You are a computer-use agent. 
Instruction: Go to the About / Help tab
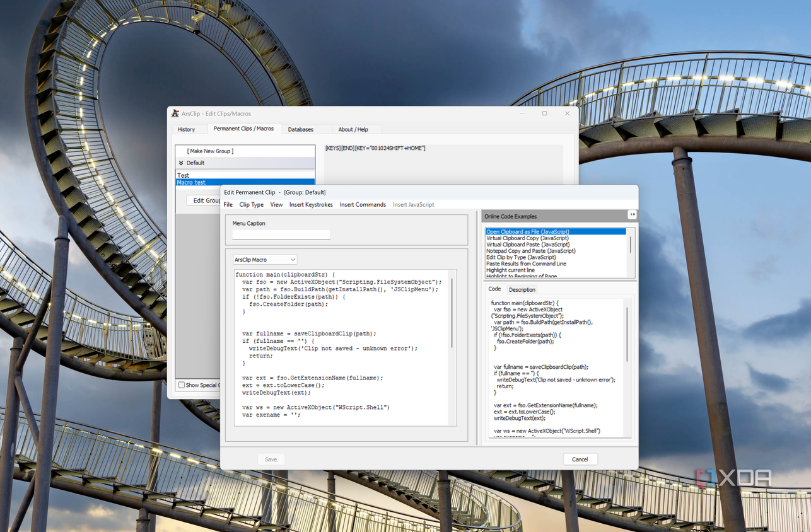[x=353, y=129]
